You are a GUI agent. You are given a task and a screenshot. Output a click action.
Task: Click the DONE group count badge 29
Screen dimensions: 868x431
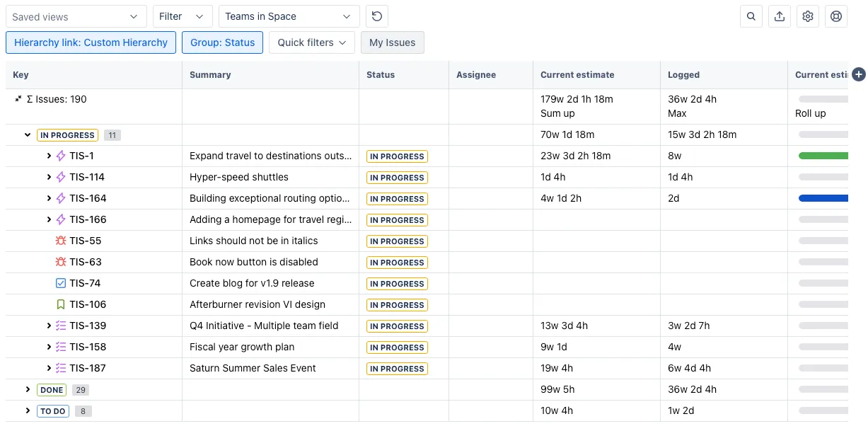tap(80, 390)
